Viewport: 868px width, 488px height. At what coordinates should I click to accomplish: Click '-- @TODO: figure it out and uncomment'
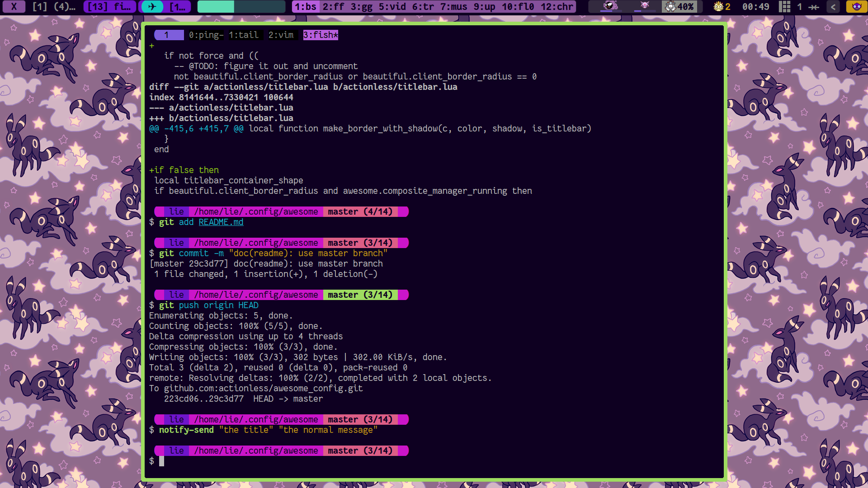266,66
